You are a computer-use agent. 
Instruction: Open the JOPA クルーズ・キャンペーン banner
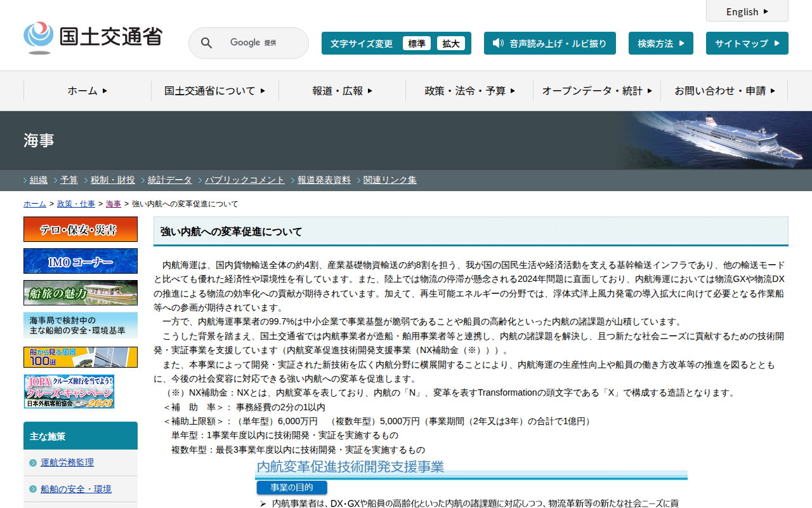(69, 391)
